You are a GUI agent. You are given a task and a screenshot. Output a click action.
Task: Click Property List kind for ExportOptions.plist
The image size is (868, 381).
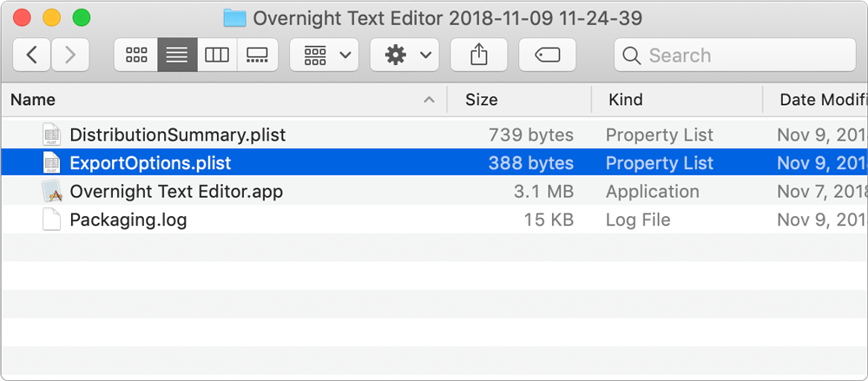click(x=660, y=163)
